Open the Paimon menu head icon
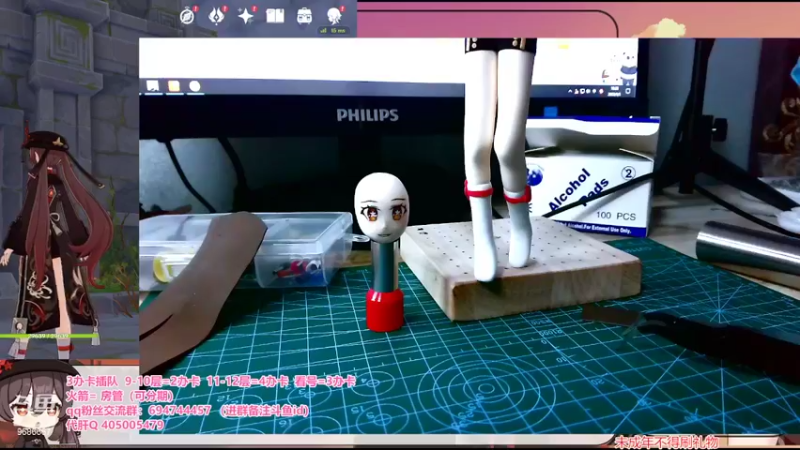 tap(334, 15)
